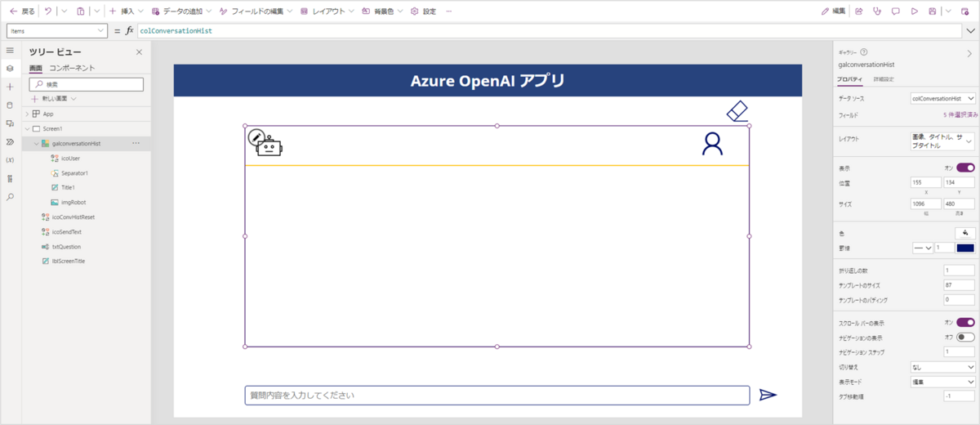Click the 編集 edit button
This screenshot has height=425, width=980.
pyautogui.click(x=834, y=11)
